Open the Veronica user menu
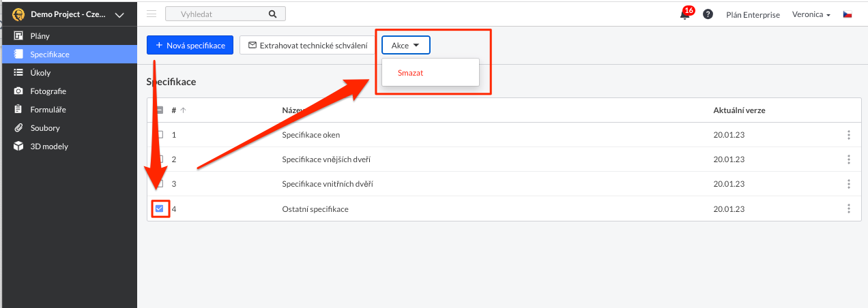Screen dimensions: 868x308 (x=811, y=14)
